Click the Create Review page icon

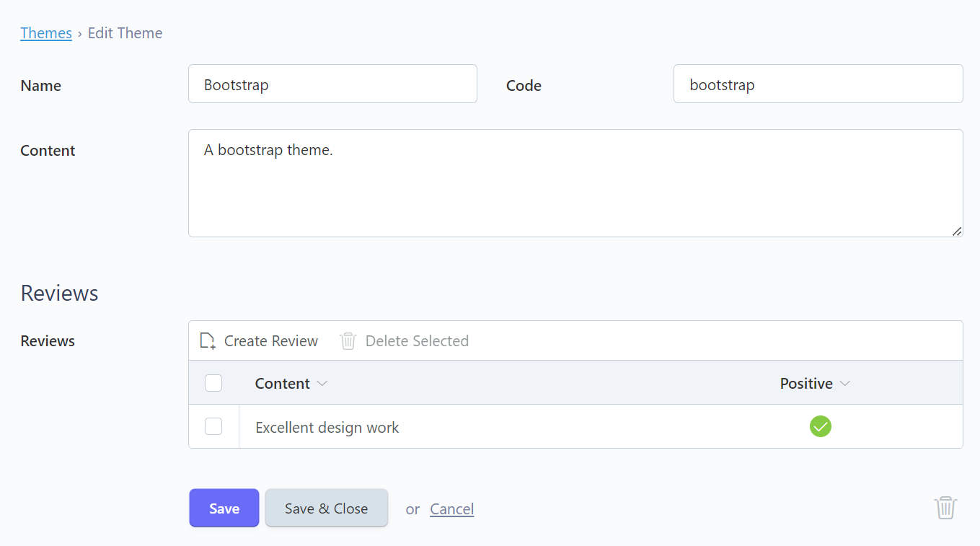coord(208,341)
